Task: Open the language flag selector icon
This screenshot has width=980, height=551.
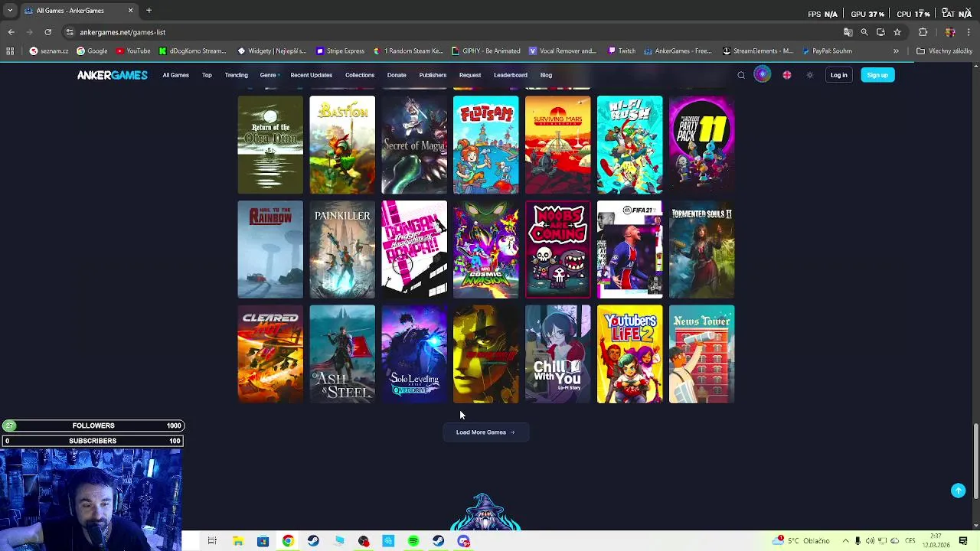Action: point(787,75)
